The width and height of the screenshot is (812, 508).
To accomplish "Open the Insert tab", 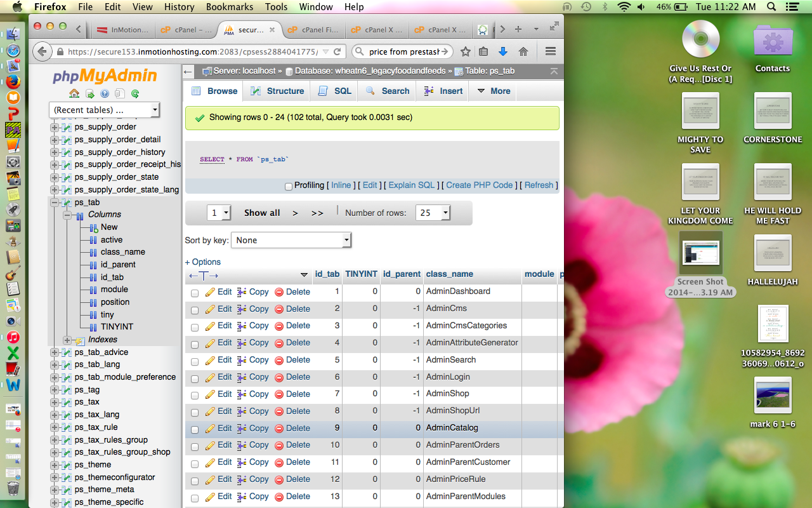I will coord(443,91).
